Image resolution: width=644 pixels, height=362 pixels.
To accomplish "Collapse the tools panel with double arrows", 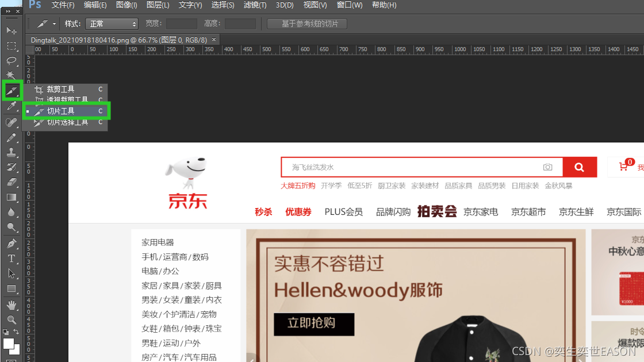I will tap(8, 11).
